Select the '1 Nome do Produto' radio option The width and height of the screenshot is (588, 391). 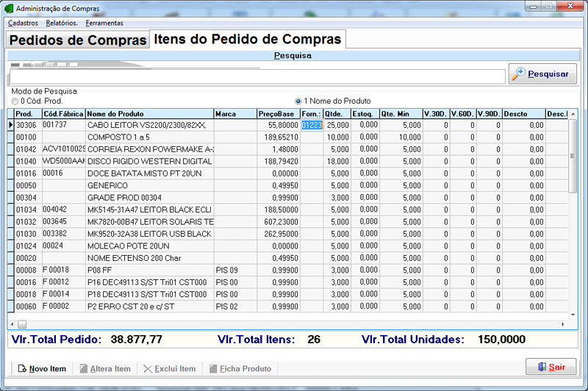pyautogui.click(x=298, y=101)
